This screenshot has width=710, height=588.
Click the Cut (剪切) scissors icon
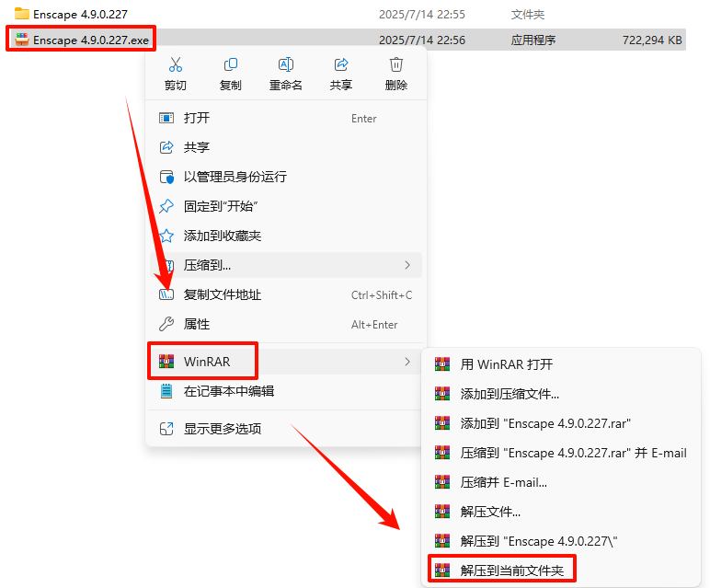176,64
